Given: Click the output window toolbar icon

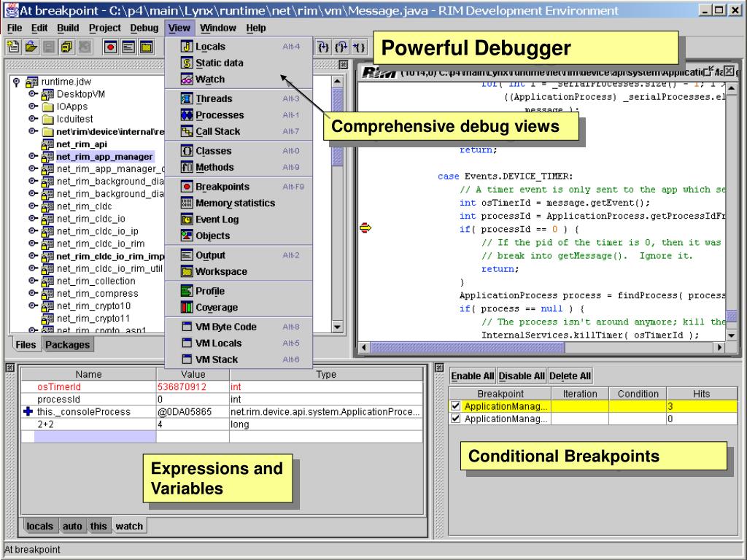Looking at the screenshot, I should click(x=128, y=47).
